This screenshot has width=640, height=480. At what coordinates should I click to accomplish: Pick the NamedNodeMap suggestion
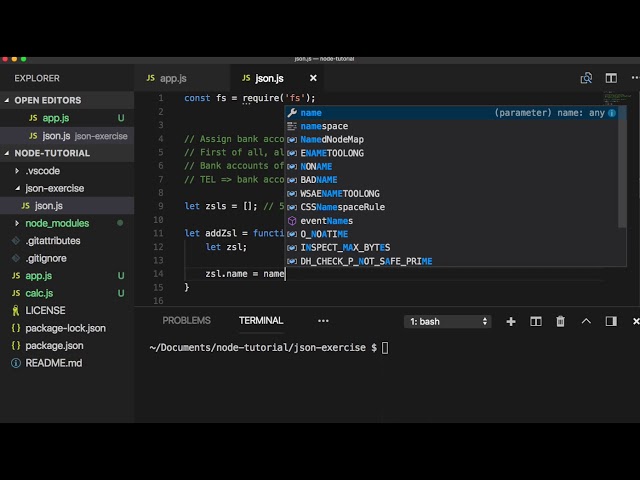pyautogui.click(x=451, y=140)
